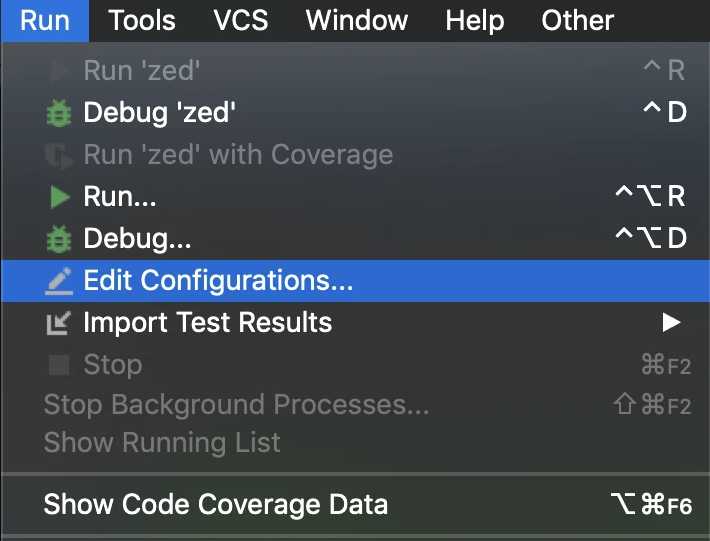Choose Edit Configurations... from the menu

[x=218, y=282]
